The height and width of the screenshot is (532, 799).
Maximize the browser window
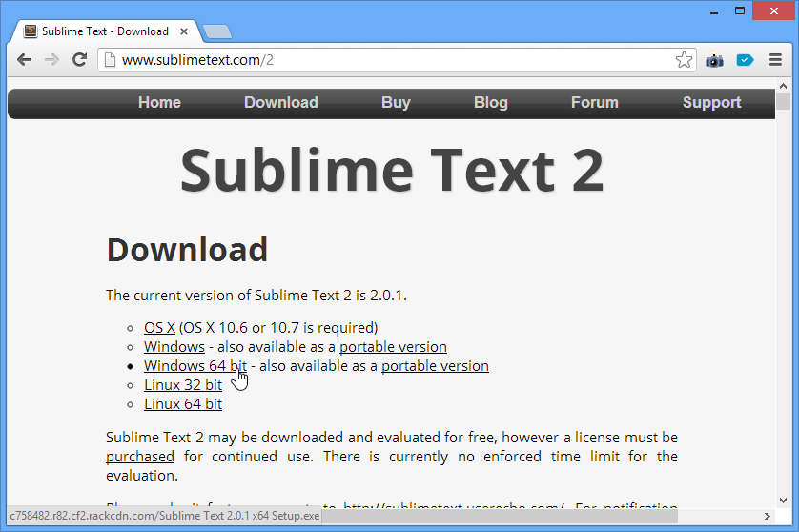740,11
